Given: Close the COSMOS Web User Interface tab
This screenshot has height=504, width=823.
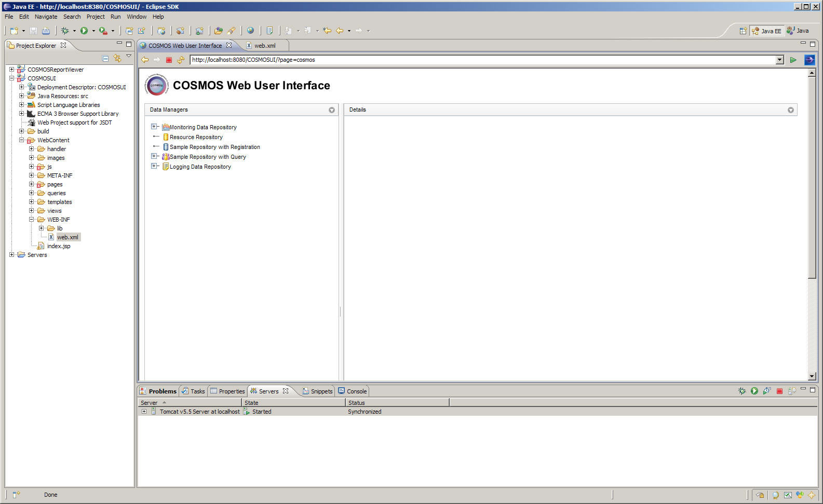Looking at the screenshot, I should click(229, 45).
